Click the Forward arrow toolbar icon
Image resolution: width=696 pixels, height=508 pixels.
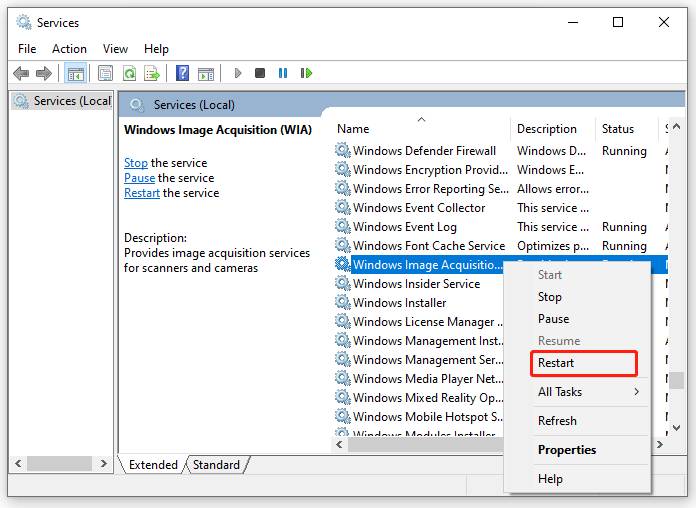44,73
